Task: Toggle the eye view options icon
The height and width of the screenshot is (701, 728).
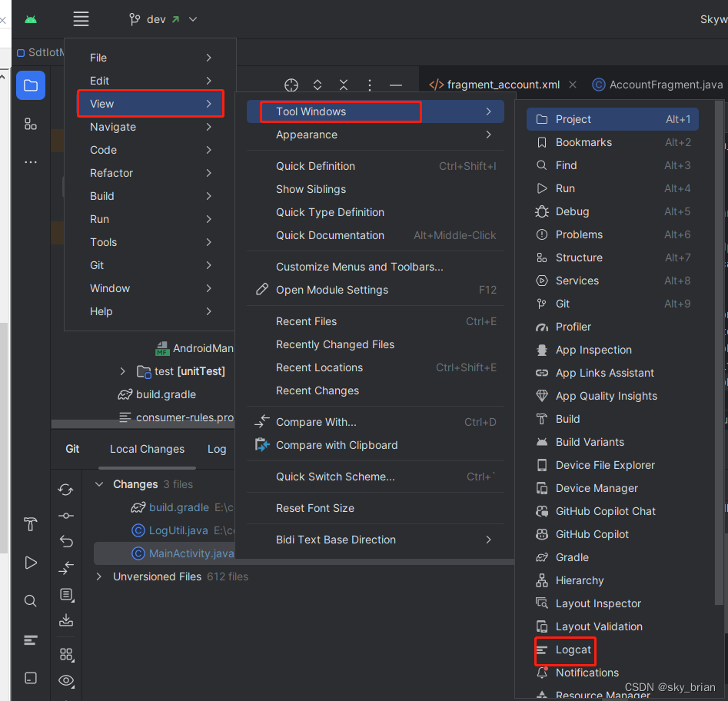Action: point(66,680)
